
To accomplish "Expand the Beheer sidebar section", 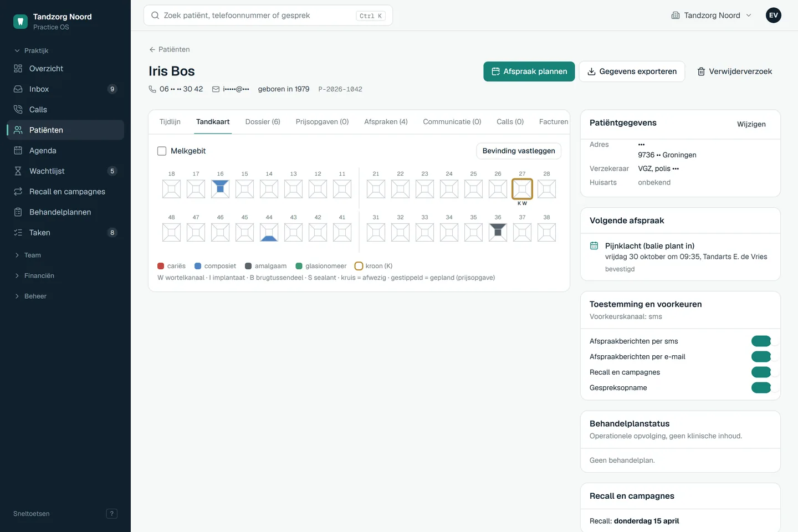I will click(x=30, y=296).
